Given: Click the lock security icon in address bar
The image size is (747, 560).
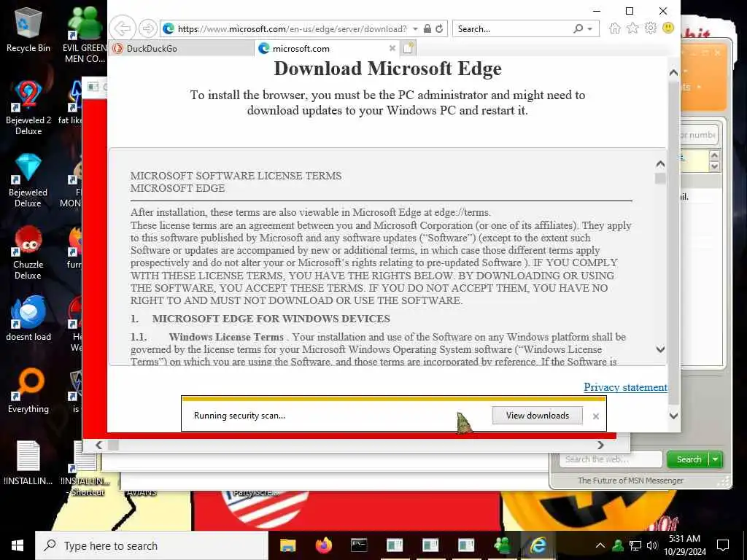Looking at the screenshot, I should (427, 28).
